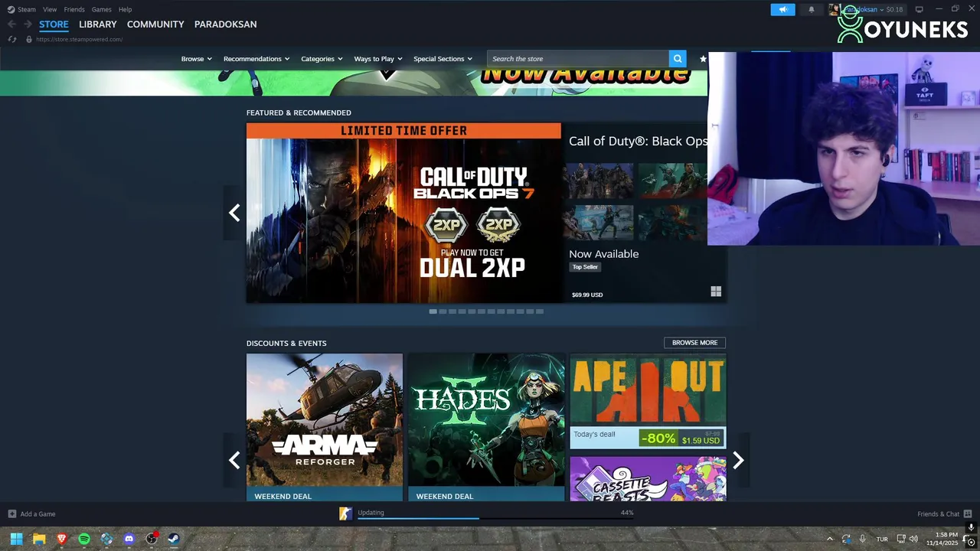Click the updating game icon
This screenshot has height=551, width=980.
click(346, 514)
